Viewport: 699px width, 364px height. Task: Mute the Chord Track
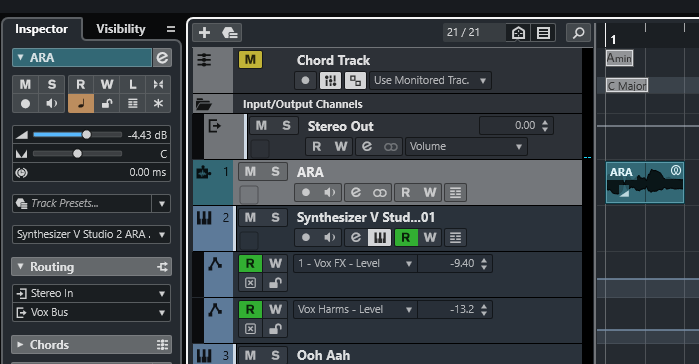point(250,59)
